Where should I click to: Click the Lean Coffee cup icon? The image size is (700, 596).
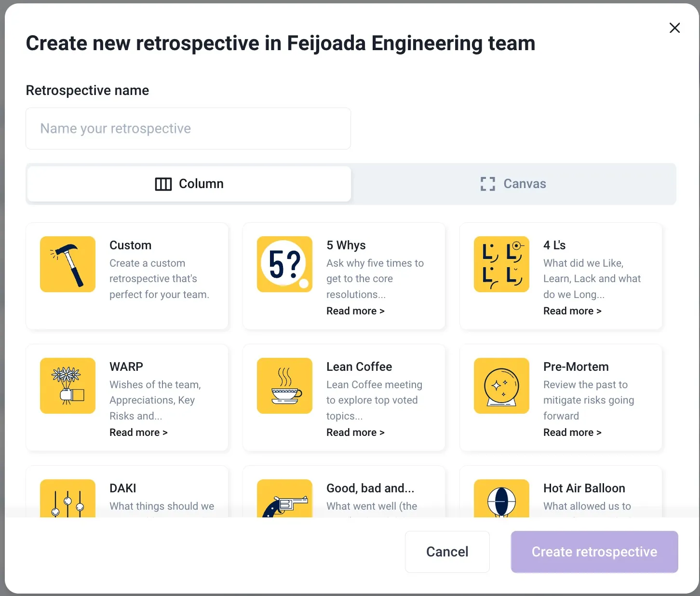pos(284,386)
